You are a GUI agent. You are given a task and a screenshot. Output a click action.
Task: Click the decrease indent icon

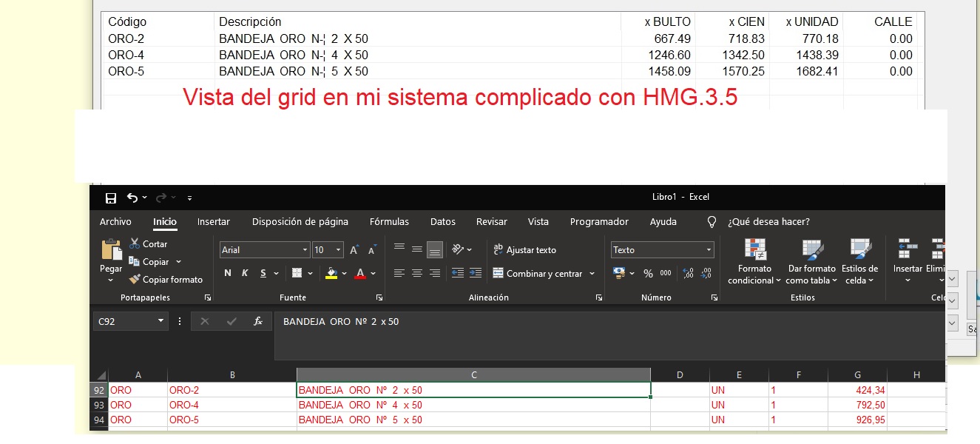click(457, 273)
